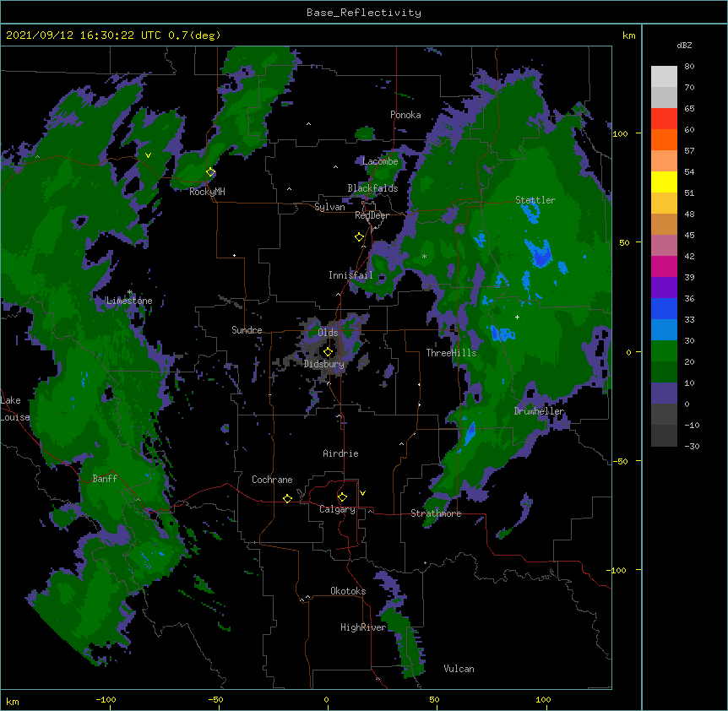The width and height of the screenshot is (728, 711).
Task: Click the Strathmore label
Action: coord(436,513)
